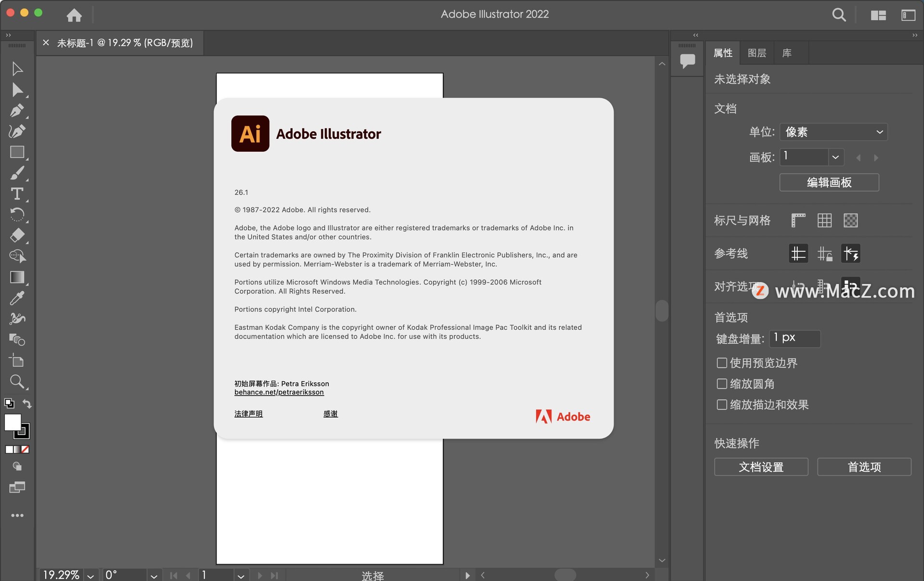The width and height of the screenshot is (924, 581).
Task: Enable 缩放圆角 checkbox
Action: coord(721,384)
